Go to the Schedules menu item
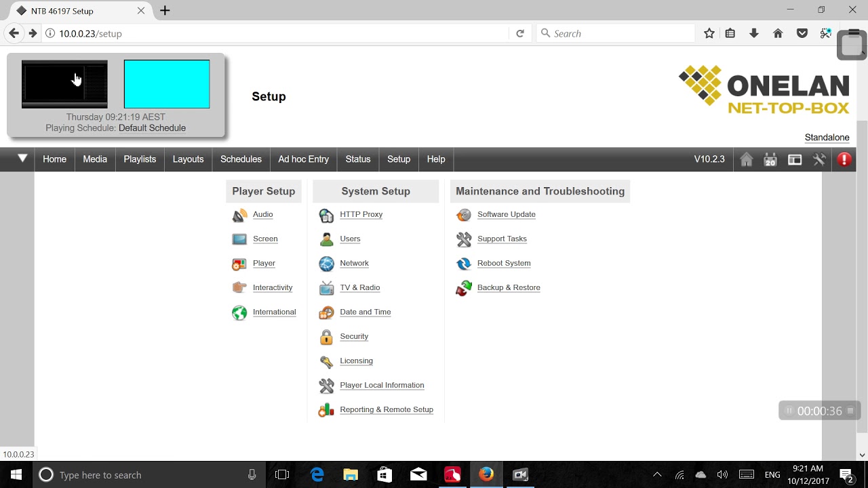This screenshot has height=488, width=868. [x=241, y=159]
